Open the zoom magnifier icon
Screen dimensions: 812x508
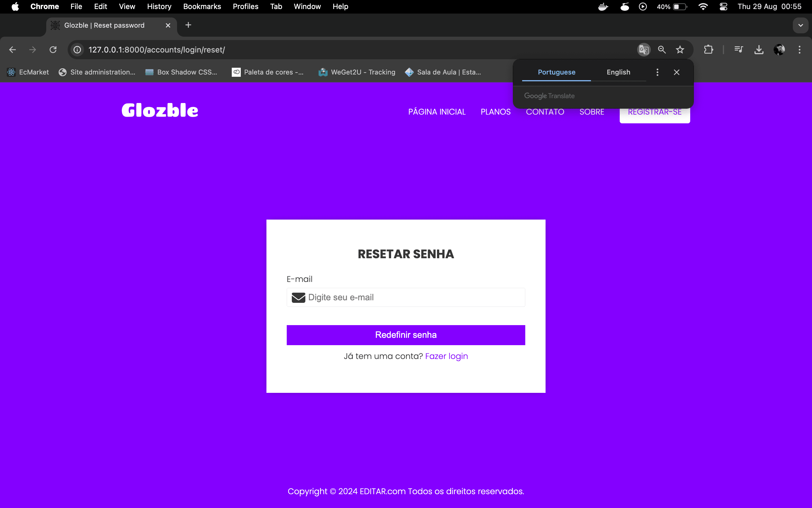[x=662, y=50]
